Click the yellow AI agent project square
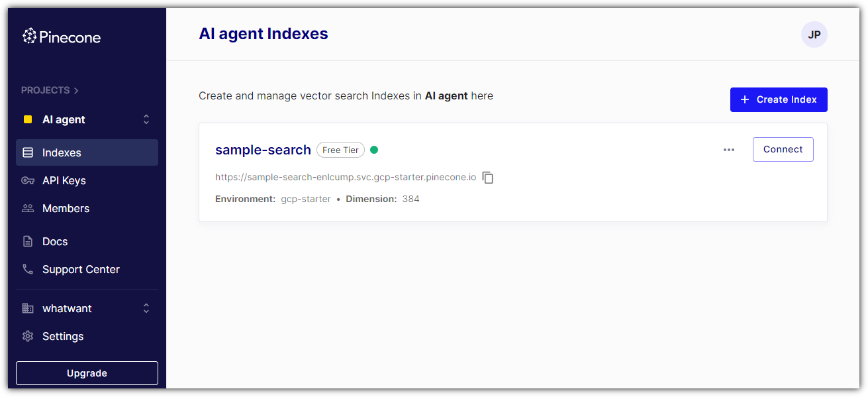 [x=28, y=120]
